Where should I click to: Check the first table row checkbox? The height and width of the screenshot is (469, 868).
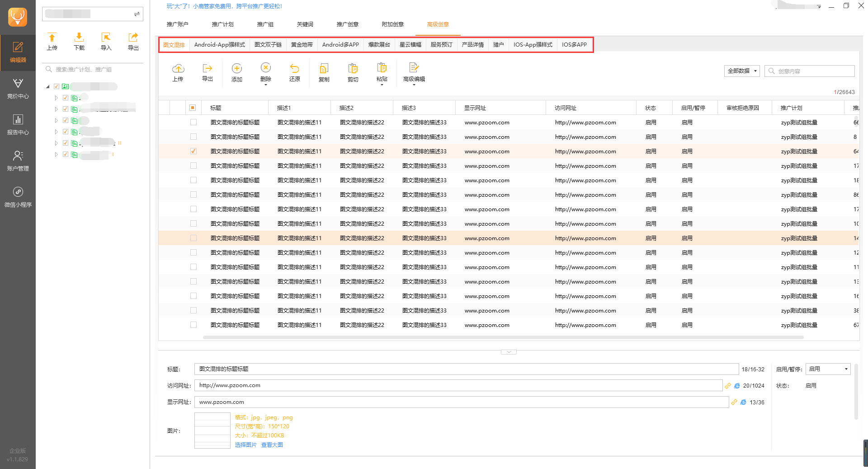pos(193,122)
